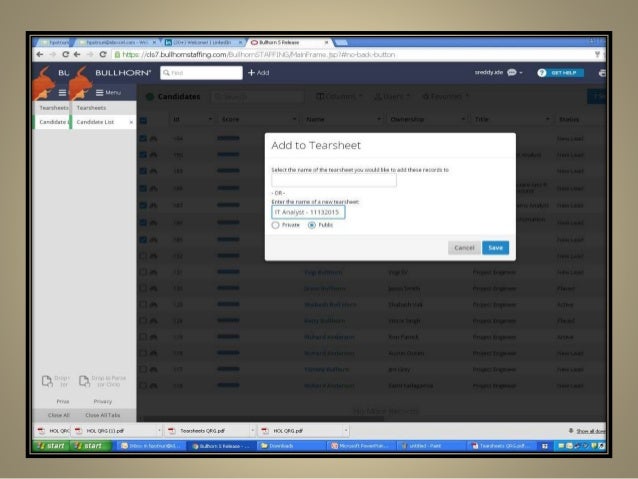Close the LinkedIn browser tab
The width and height of the screenshot is (638, 479).
pos(240,42)
